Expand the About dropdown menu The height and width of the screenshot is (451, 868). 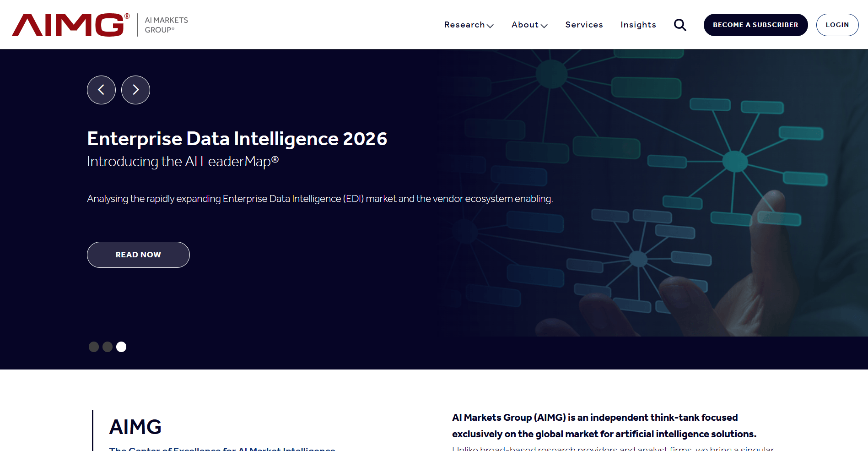(529, 25)
